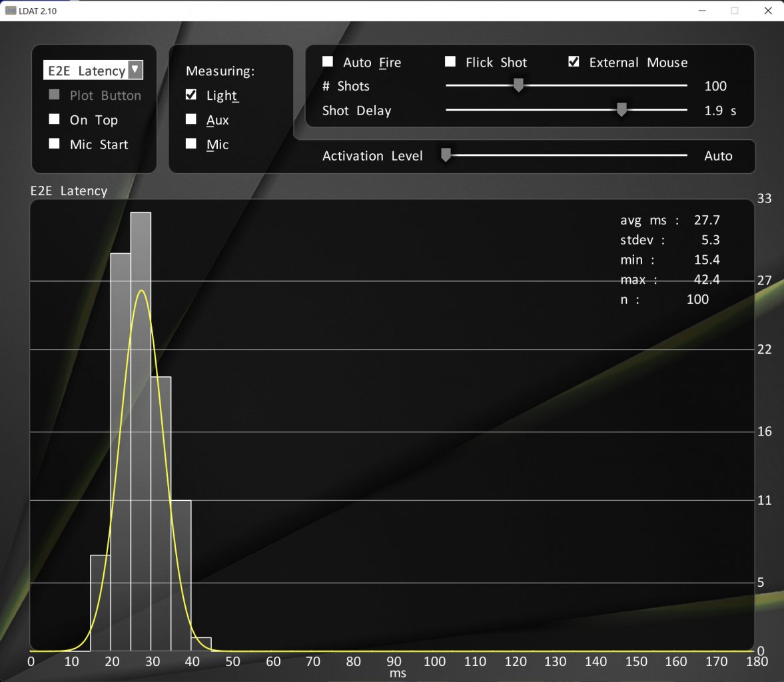Uncheck the Light measuring checkbox
This screenshot has width=784, height=682.
click(x=191, y=95)
